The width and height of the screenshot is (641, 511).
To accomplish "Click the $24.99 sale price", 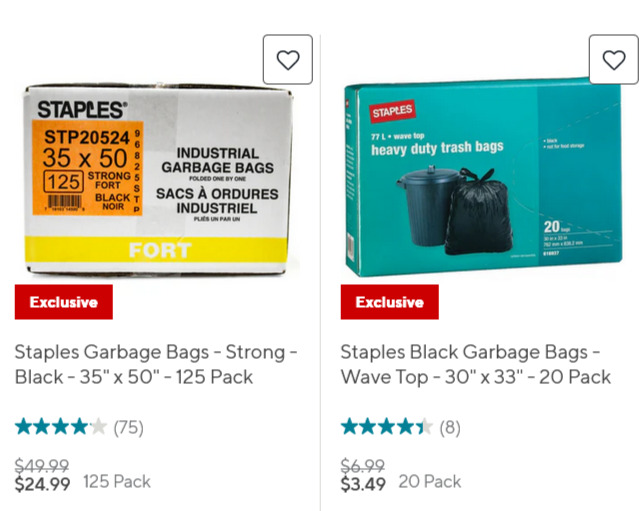I will (43, 484).
